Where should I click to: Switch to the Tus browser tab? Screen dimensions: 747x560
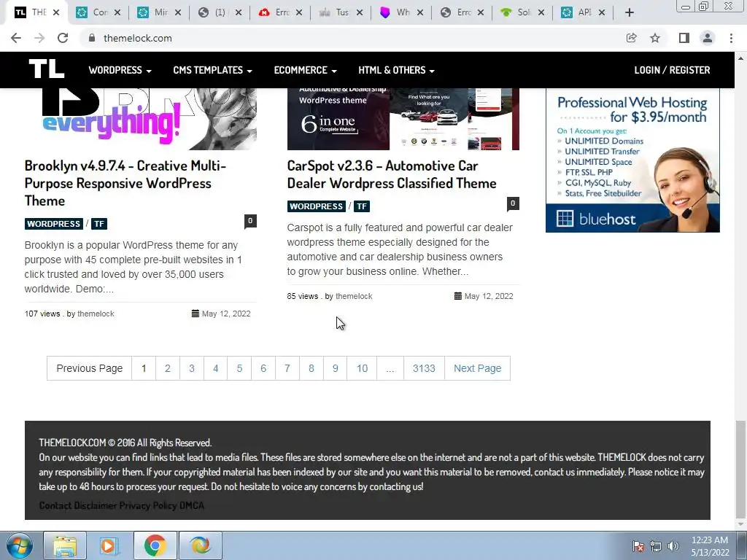[x=341, y=12]
